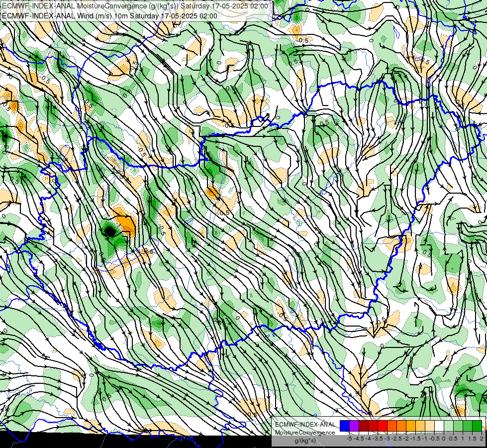Select the white swatch between -0.5 and 0

pyautogui.click(x=439, y=426)
